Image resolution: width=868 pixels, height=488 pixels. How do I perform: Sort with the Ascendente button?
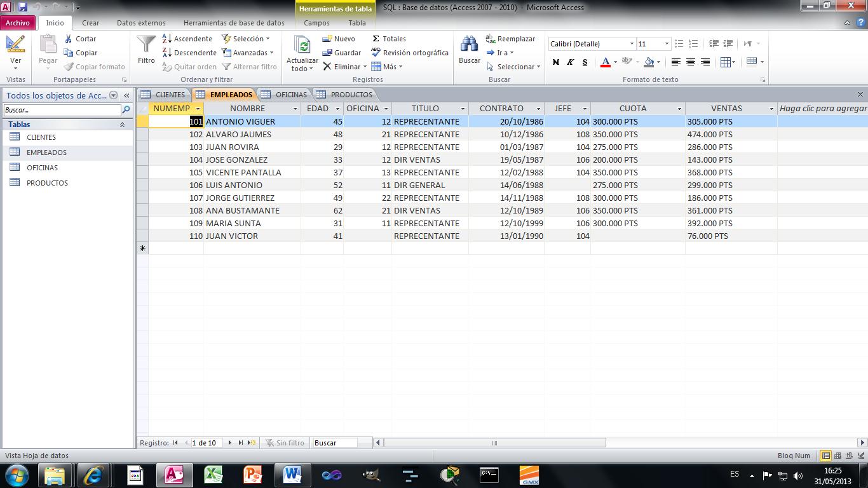click(187, 39)
